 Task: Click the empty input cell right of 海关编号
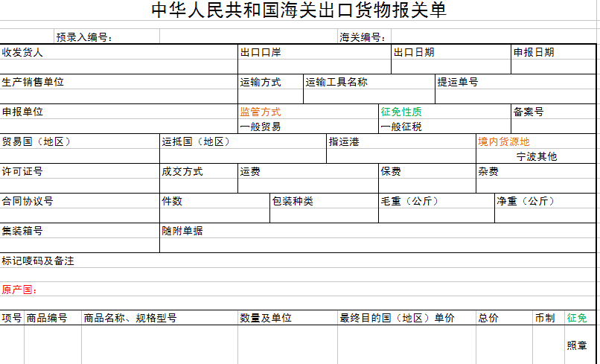(494, 36)
